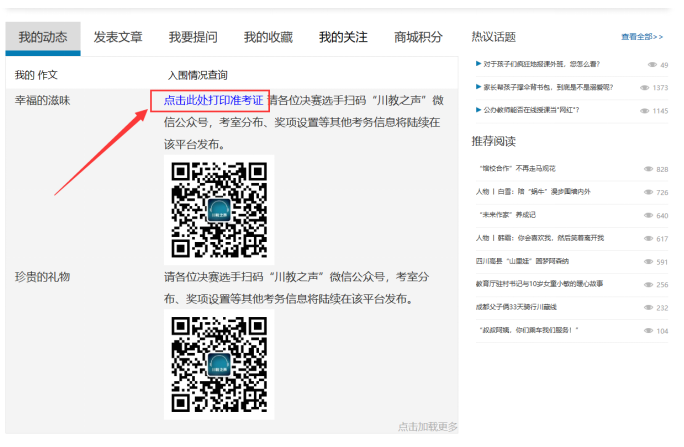Click blue triangle of the 1145-view topic

tap(479, 110)
